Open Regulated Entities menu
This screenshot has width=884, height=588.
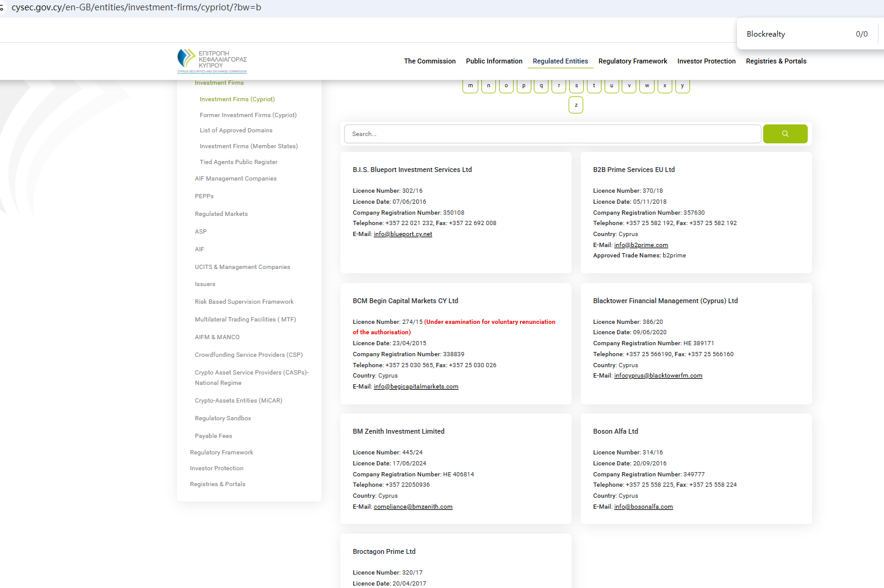(x=560, y=62)
